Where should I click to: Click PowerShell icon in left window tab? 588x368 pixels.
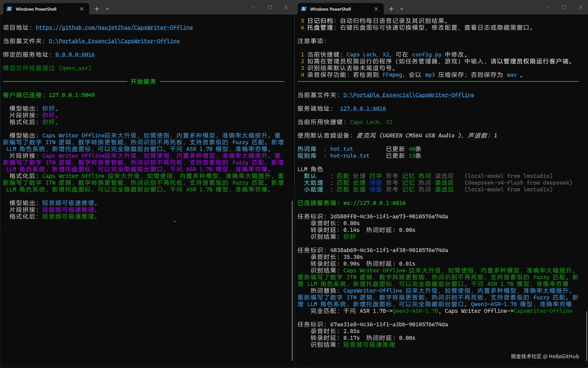(x=9, y=9)
